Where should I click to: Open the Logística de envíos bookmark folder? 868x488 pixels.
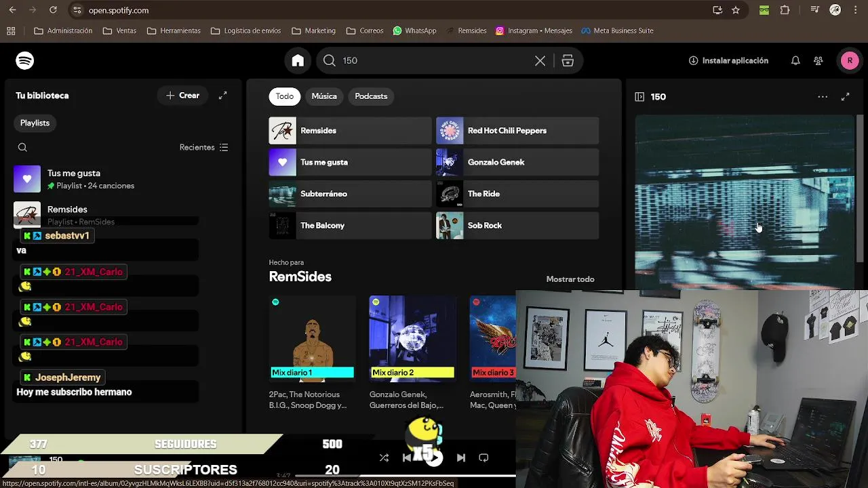click(245, 30)
